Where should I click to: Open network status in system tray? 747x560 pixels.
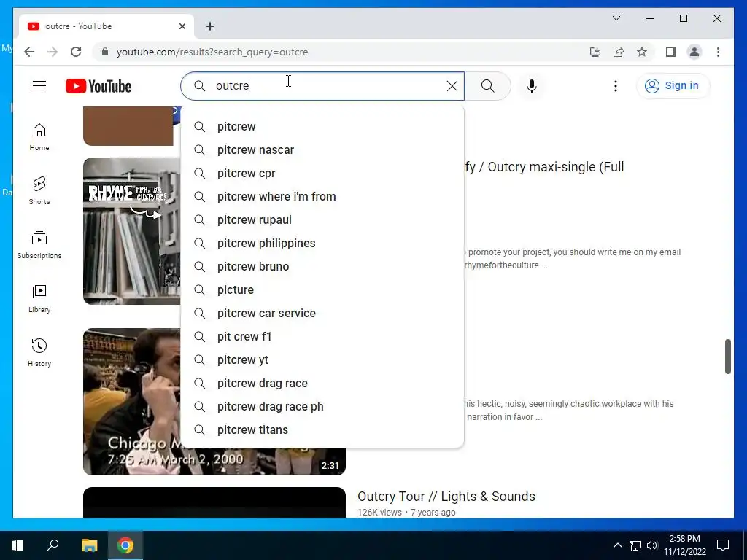click(635, 545)
